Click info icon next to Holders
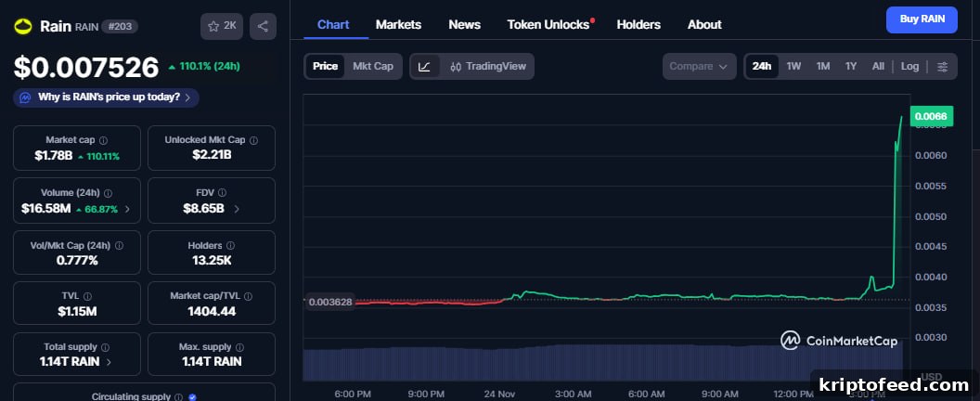This screenshot has width=980, height=401. click(x=231, y=246)
